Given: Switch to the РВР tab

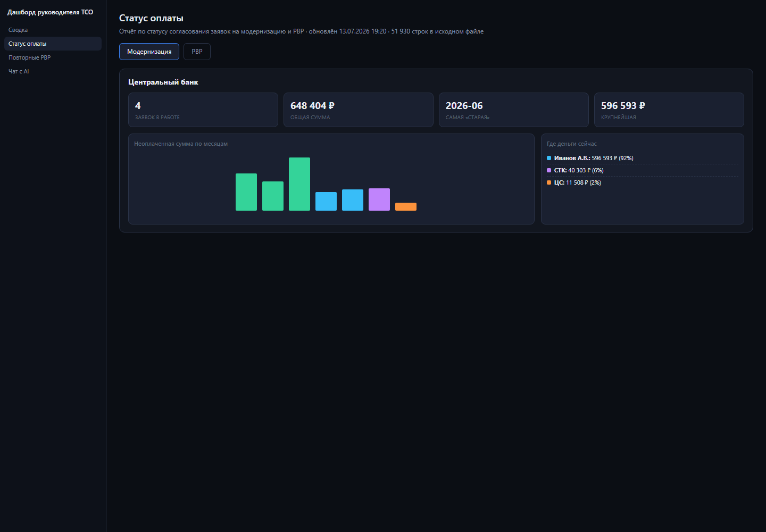Looking at the screenshot, I should pyautogui.click(x=197, y=52).
